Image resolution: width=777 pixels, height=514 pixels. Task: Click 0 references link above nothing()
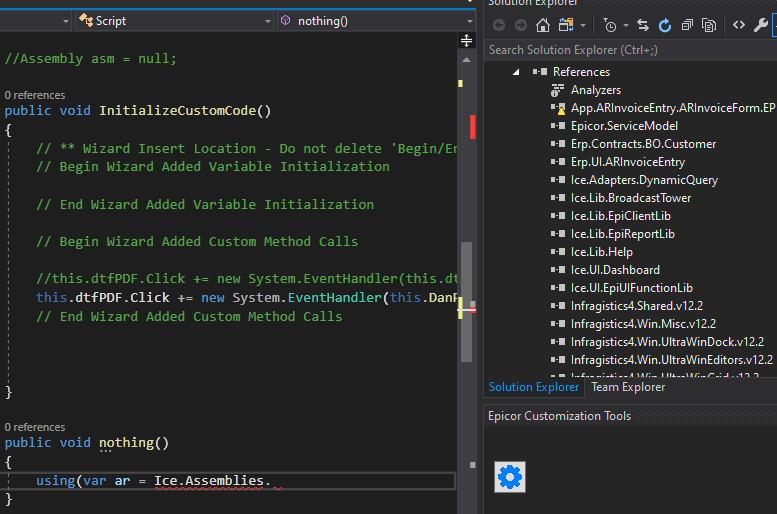pyautogui.click(x=35, y=427)
